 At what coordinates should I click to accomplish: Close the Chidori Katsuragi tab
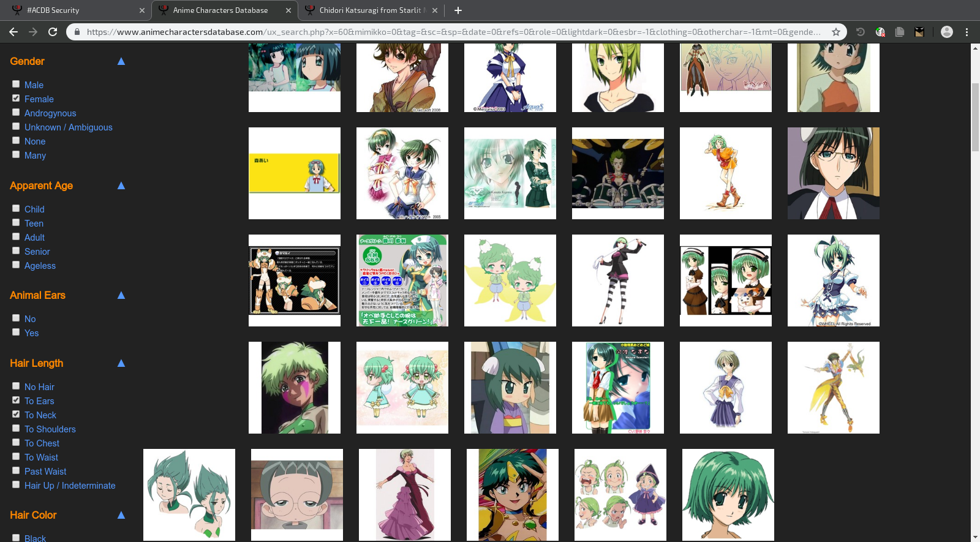[x=435, y=10]
